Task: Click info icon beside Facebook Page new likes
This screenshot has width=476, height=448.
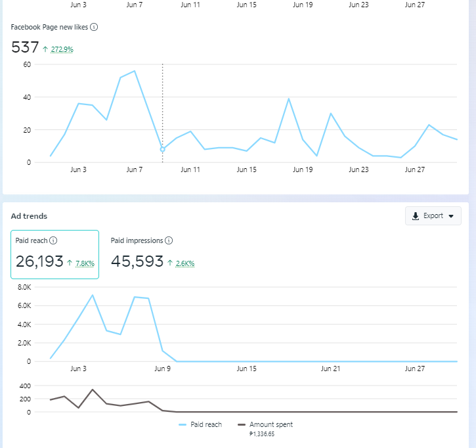Action: (94, 27)
